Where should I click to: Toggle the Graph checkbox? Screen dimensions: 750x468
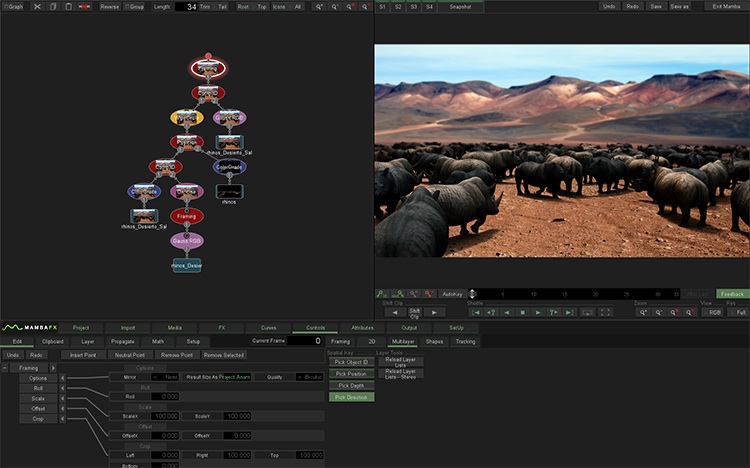[13, 6]
